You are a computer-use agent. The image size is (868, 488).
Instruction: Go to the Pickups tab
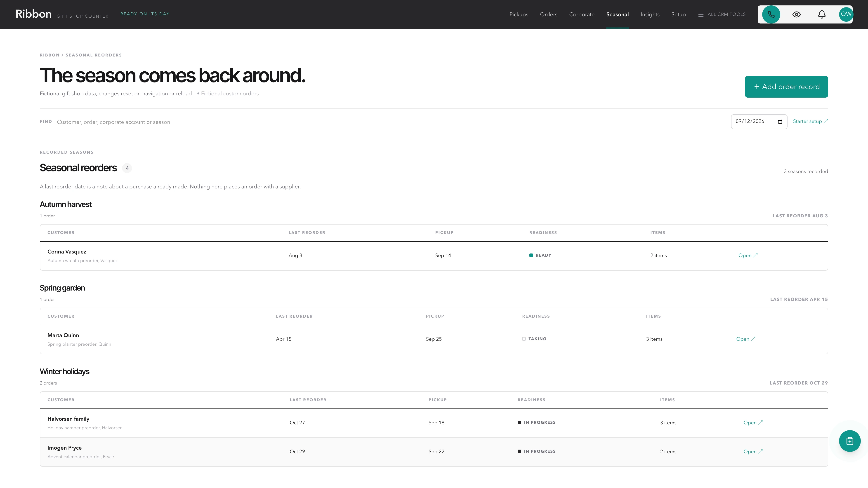click(x=519, y=14)
